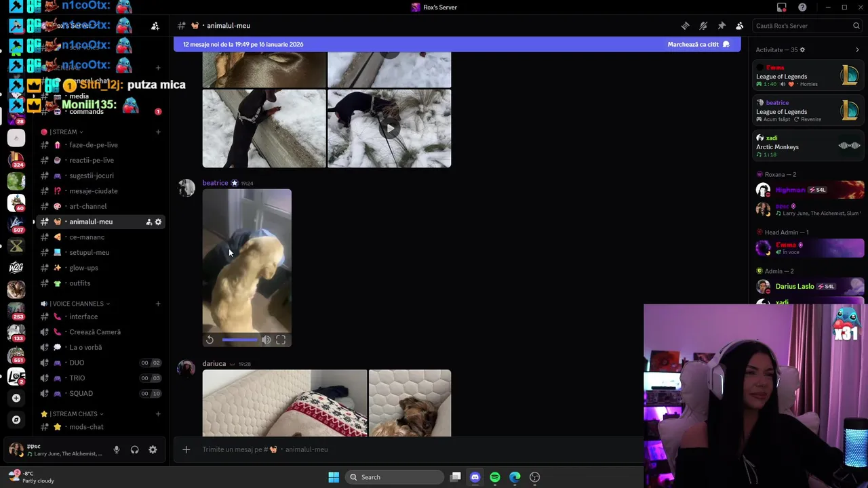Play the snow dog video thumbnail
The height and width of the screenshot is (488, 868).
(x=389, y=128)
